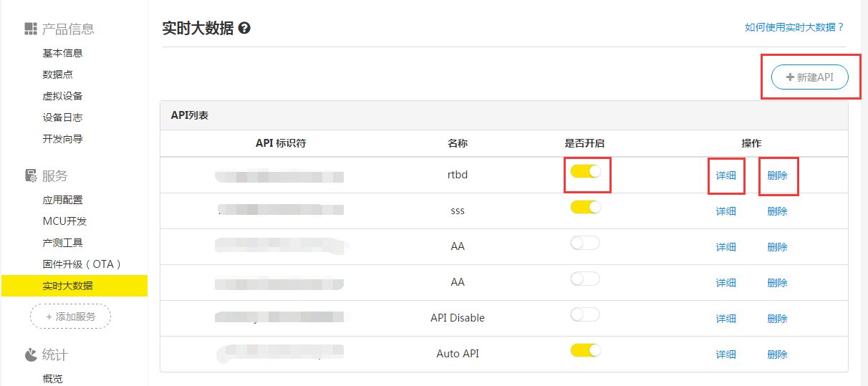Viewport: 868px width, 386px height.
Task: Toggle the rtbd API switch off
Action: coord(585,171)
